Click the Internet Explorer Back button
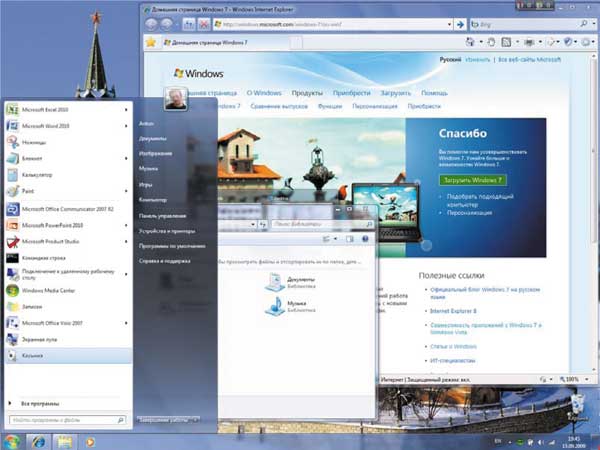The height and width of the screenshot is (450, 600). point(152,24)
